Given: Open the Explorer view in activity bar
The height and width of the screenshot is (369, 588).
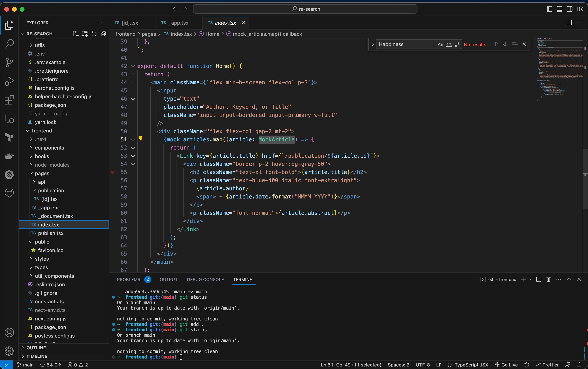Looking at the screenshot, I should (x=9, y=25).
